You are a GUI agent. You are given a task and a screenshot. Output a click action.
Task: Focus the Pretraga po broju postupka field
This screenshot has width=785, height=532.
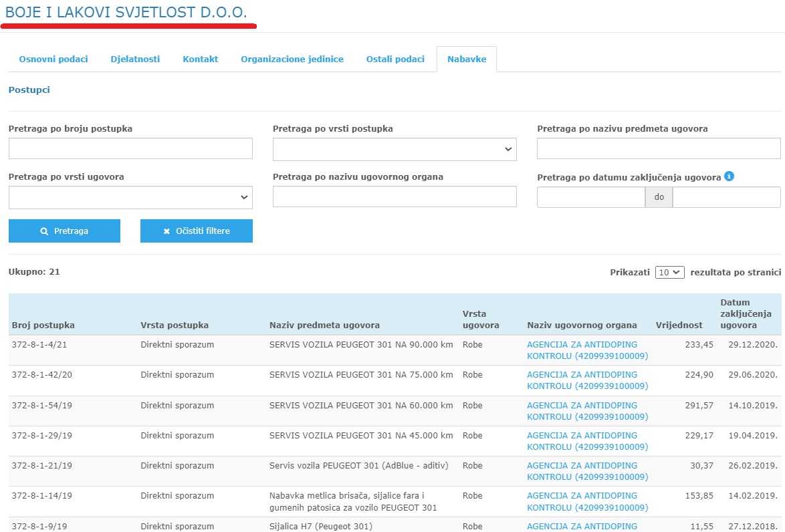coord(130,148)
